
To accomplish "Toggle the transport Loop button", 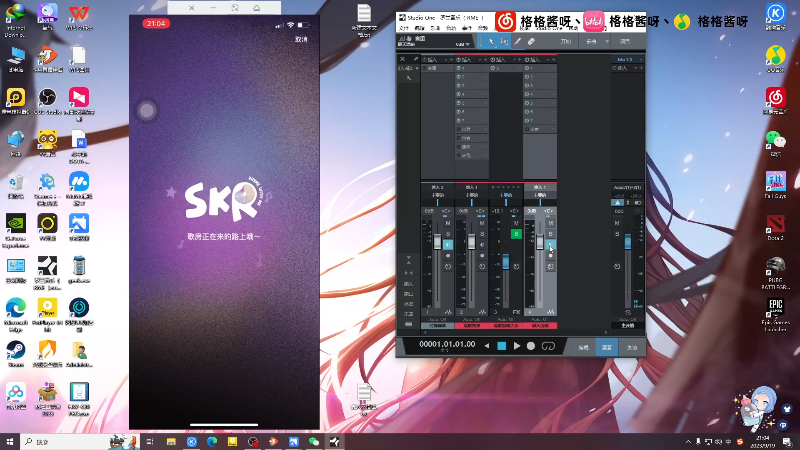I will tap(548, 346).
